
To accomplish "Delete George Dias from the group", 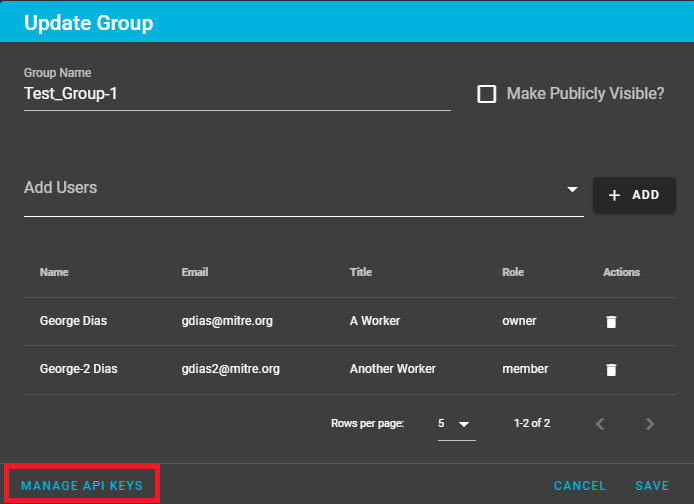I will (611, 322).
